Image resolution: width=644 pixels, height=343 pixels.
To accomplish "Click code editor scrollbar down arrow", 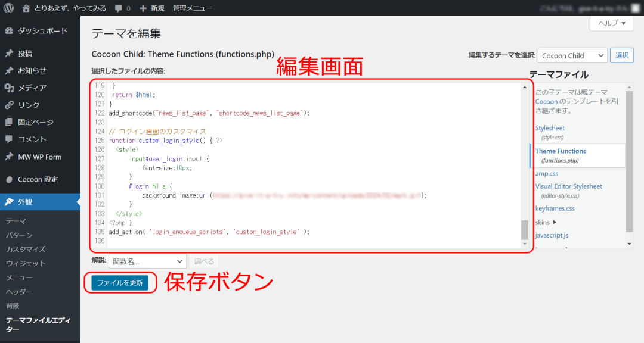I will [525, 244].
